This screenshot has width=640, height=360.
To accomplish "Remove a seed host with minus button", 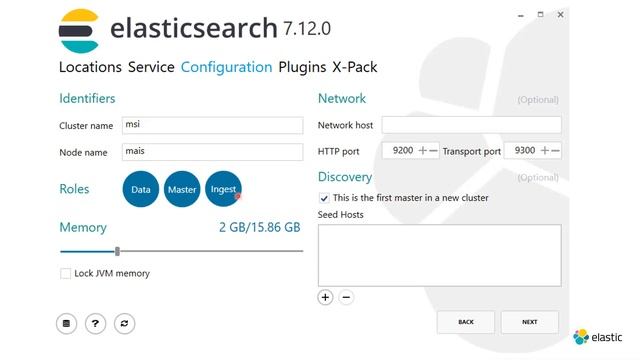I will pyautogui.click(x=346, y=298).
